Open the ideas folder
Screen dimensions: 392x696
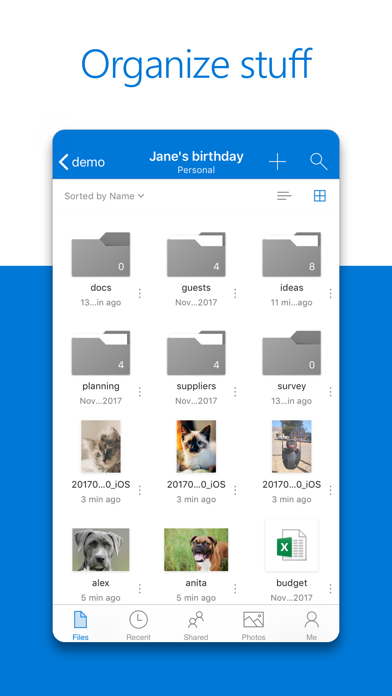292,254
